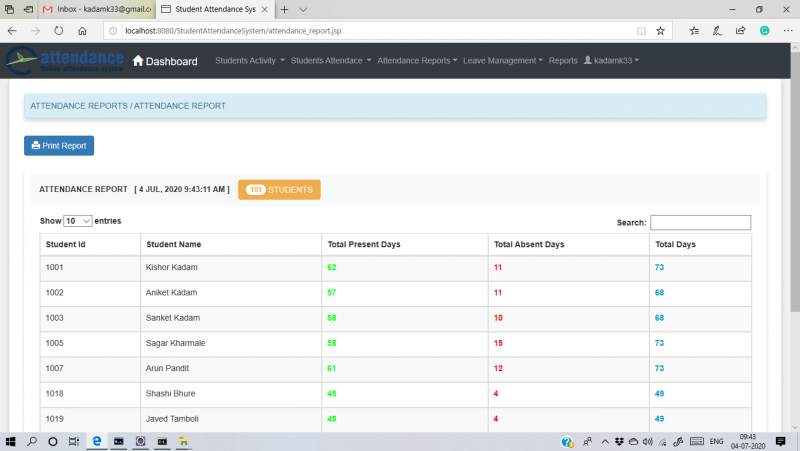Viewport: 800px width, 451px height.
Task: Open Windows taskbar search
Action: [32, 441]
